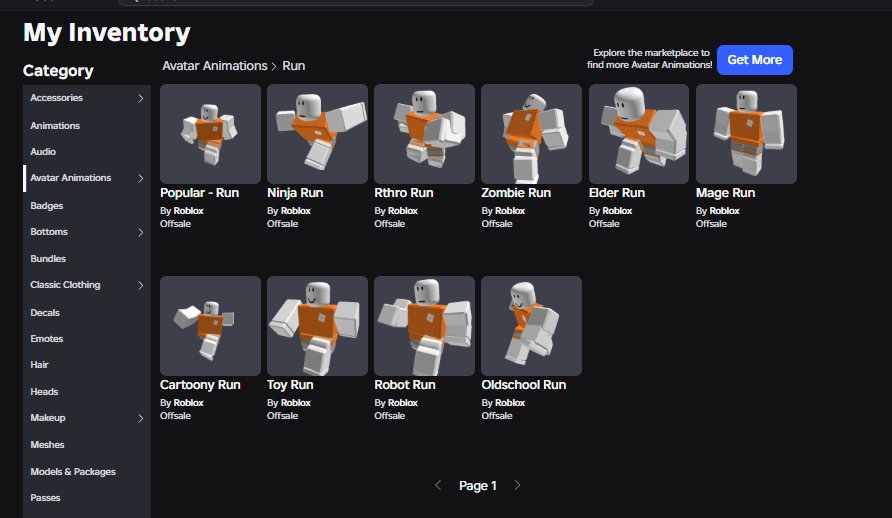The width and height of the screenshot is (892, 518).
Task: Click Roblox creator link under Oldschool Run
Action: pyautogui.click(x=510, y=403)
